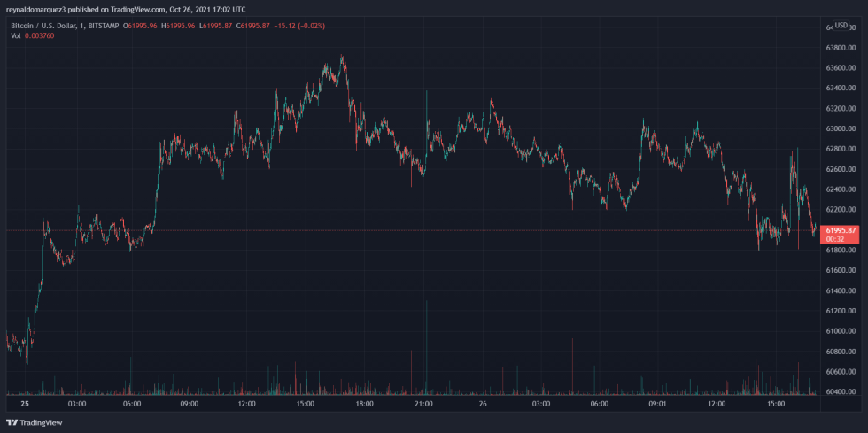Screen dimensions: 868x433
Task: Click the 09:01 time axis label
Action: coord(657,404)
